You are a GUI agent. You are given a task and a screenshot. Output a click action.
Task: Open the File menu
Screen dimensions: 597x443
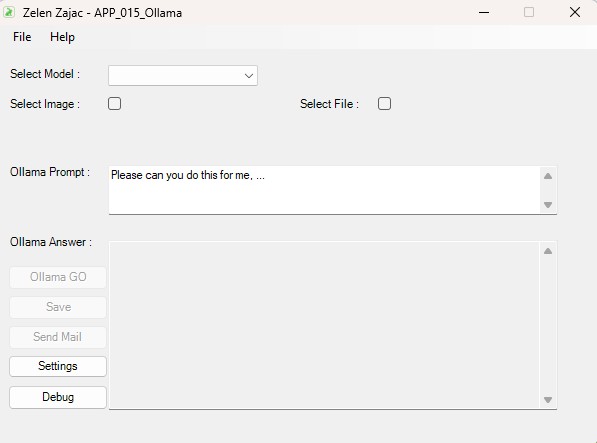pyautogui.click(x=22, y=37)
